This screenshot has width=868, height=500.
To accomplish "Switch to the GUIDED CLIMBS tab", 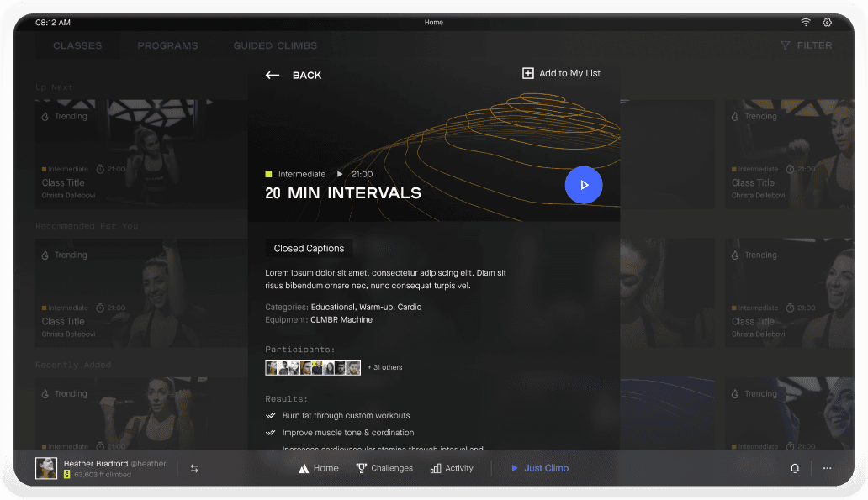I will (x=275, y=45).
